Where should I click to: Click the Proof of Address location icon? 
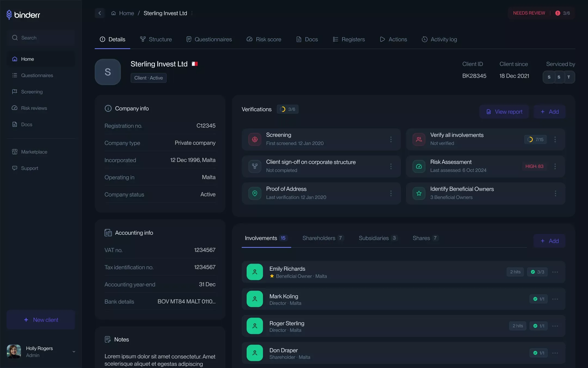click(x=255, y=193)
